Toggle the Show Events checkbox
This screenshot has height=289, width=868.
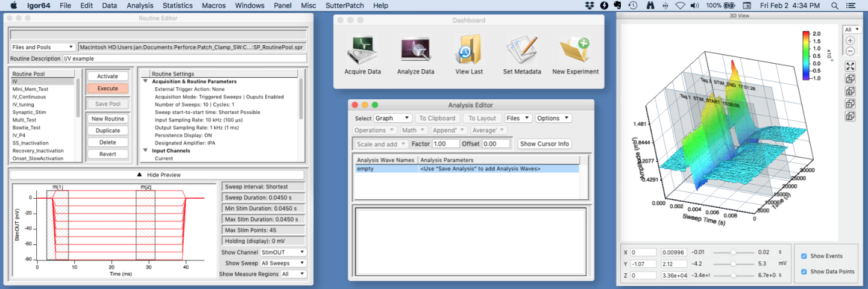(804, 256)
